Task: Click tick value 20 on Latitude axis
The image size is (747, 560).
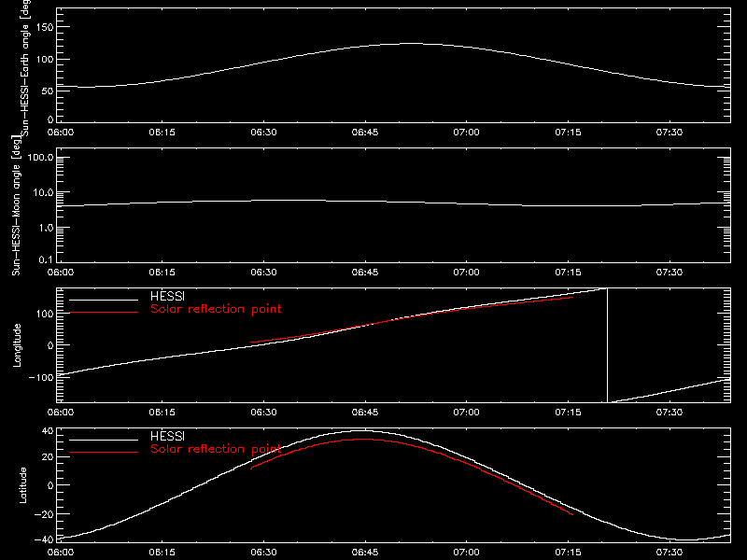Action: coord(48,456)
